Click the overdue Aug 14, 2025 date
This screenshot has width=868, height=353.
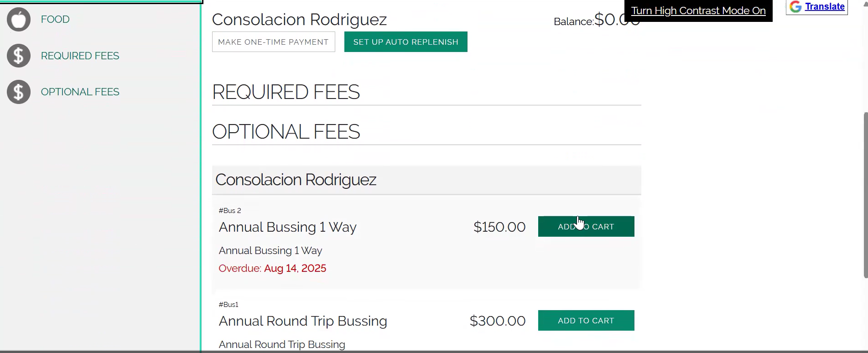click(x=295, y=268)
